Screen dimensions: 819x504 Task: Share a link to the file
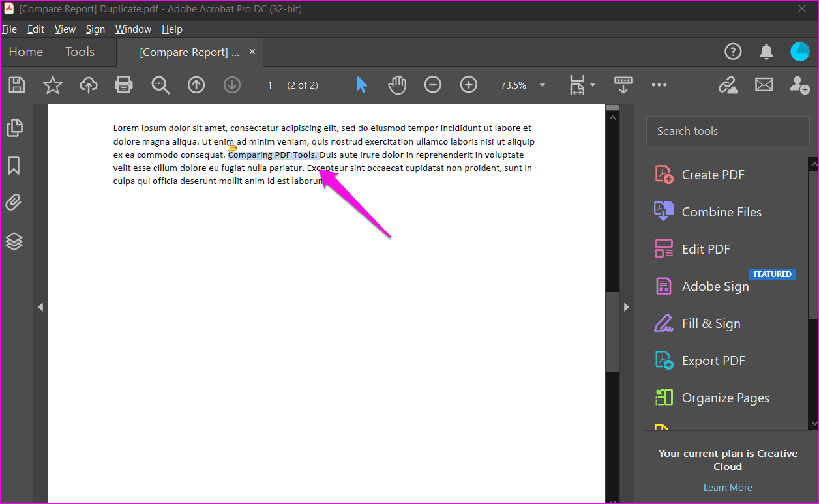pyautogui.click(x=728, y=85)
